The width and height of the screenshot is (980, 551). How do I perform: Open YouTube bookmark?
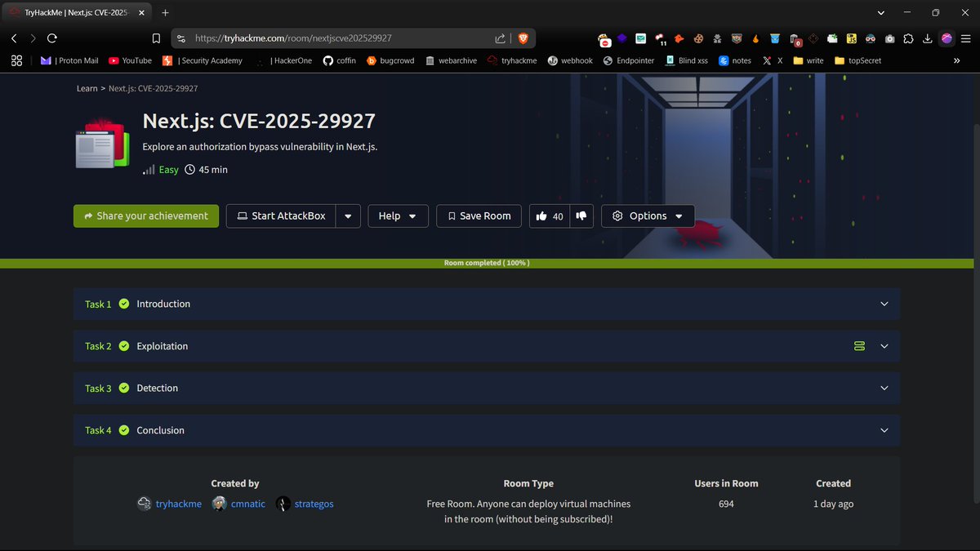click(x=130, y=60)
